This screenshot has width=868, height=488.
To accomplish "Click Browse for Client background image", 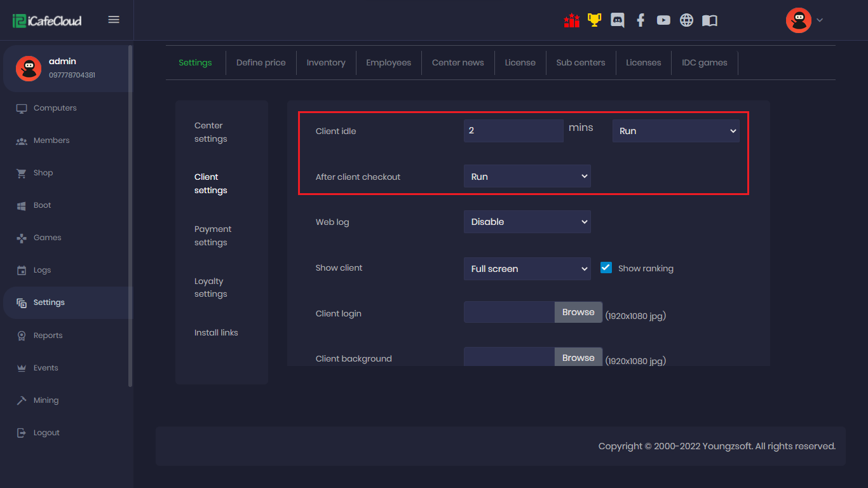I will point(578,357).
